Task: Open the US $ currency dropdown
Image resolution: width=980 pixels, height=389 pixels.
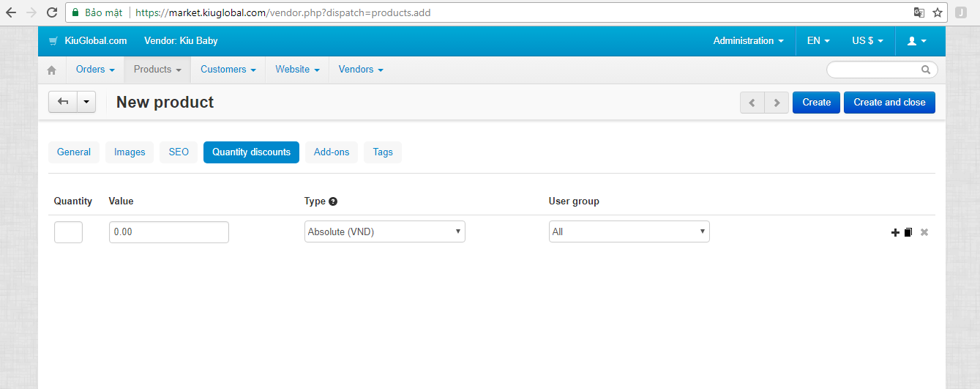Action: [867, 41]
